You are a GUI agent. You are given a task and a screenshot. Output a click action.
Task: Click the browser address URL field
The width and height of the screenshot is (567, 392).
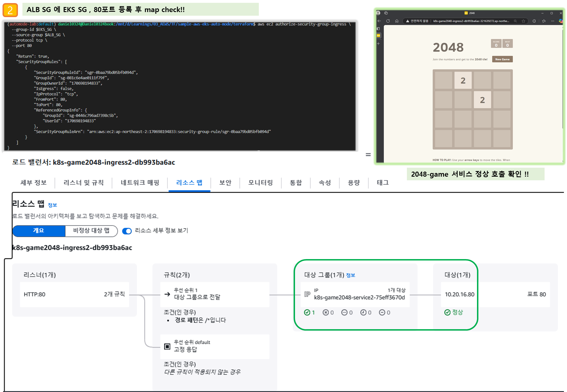471,21
